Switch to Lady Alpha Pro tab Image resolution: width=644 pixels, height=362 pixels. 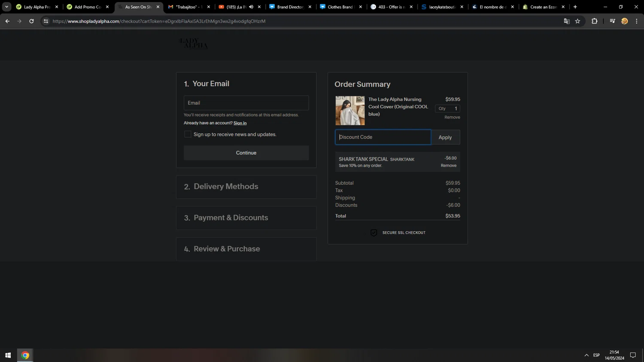(37, 7)
